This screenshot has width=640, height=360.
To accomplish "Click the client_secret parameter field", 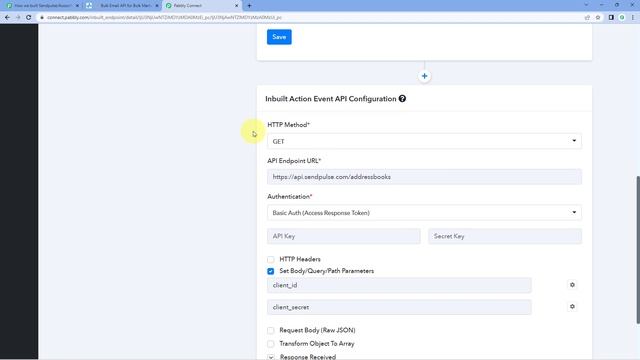I will [399, 307].
